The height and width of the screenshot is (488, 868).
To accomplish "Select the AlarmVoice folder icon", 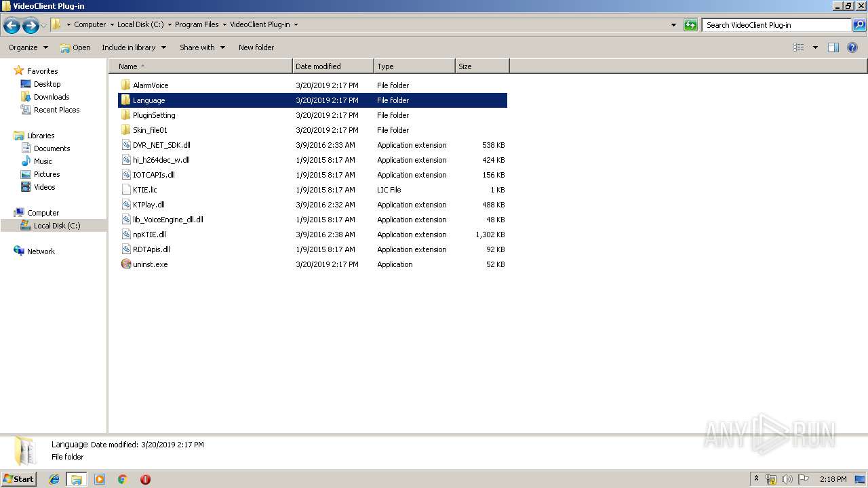I will pyautogui.click(x=125, y=85).
